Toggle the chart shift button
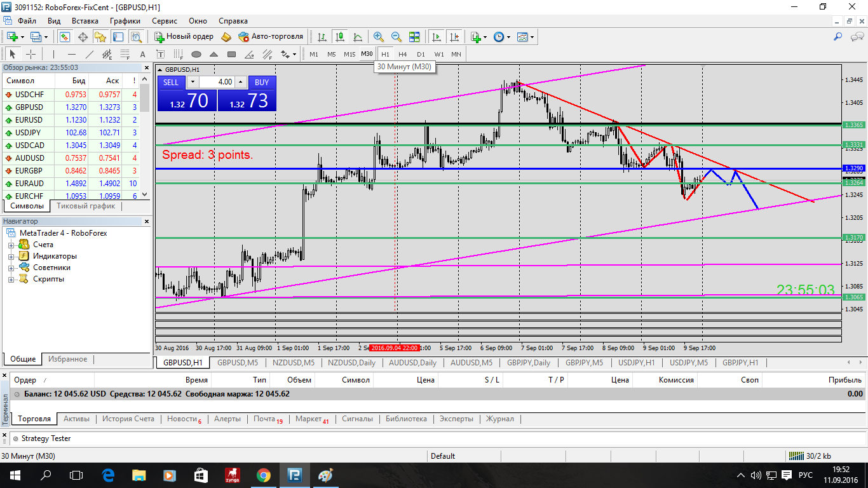Viewport: 868px width, 488px height. [454, 37]
